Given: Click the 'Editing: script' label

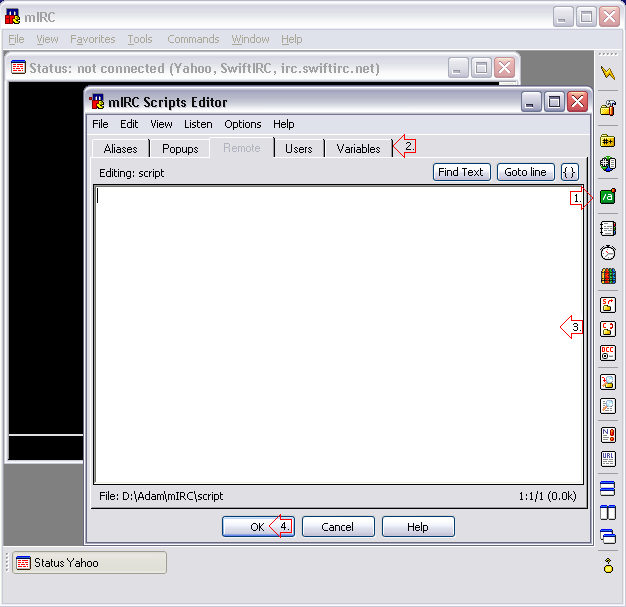Looking at the screenshot, I should (x=132, y=173).
